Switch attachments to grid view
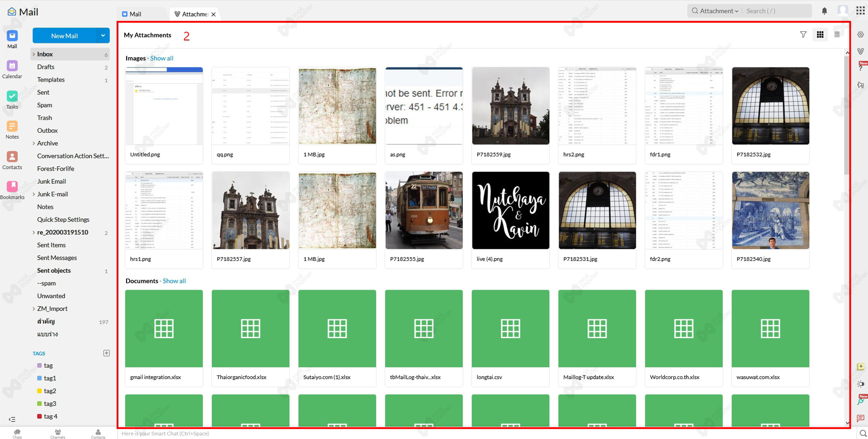 coord(820,34)
